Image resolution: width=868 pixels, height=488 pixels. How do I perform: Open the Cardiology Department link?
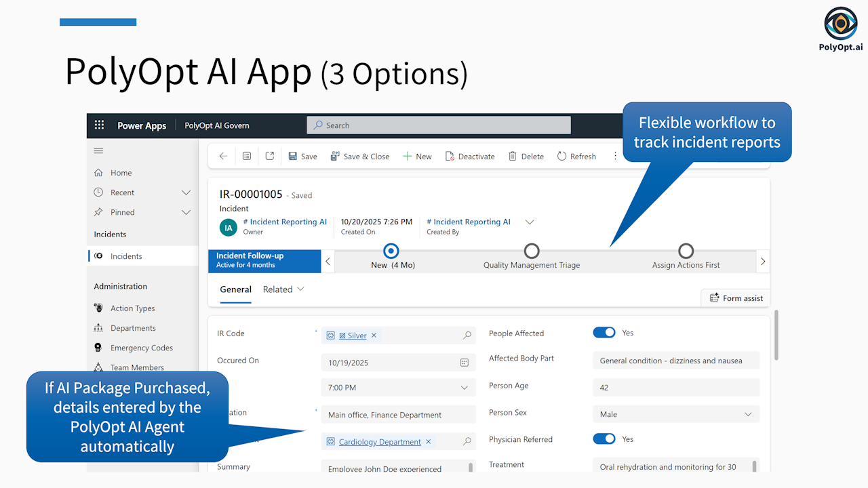[x=380, y=442]
